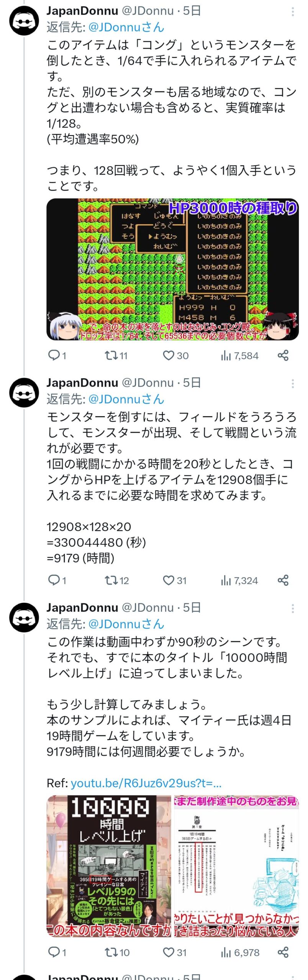Open the 10000時間レベル上げ book cover image

[109, 866]
